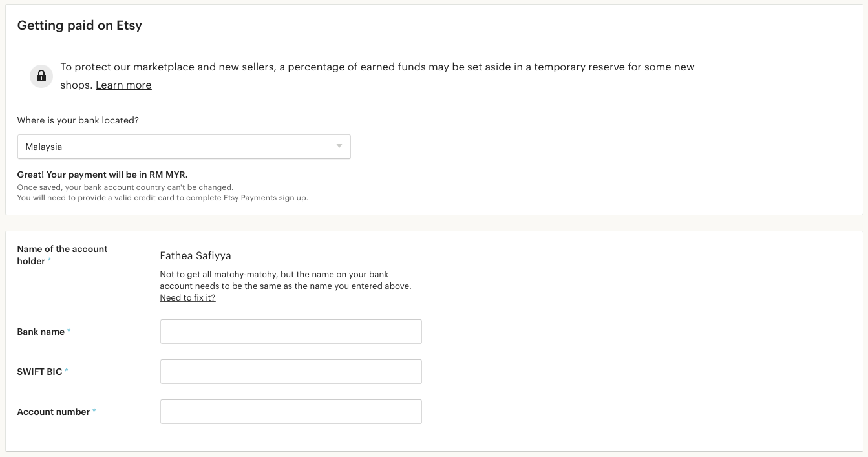Open the Learn more link
The image size is (868, 457).
[x=123, y=85]
